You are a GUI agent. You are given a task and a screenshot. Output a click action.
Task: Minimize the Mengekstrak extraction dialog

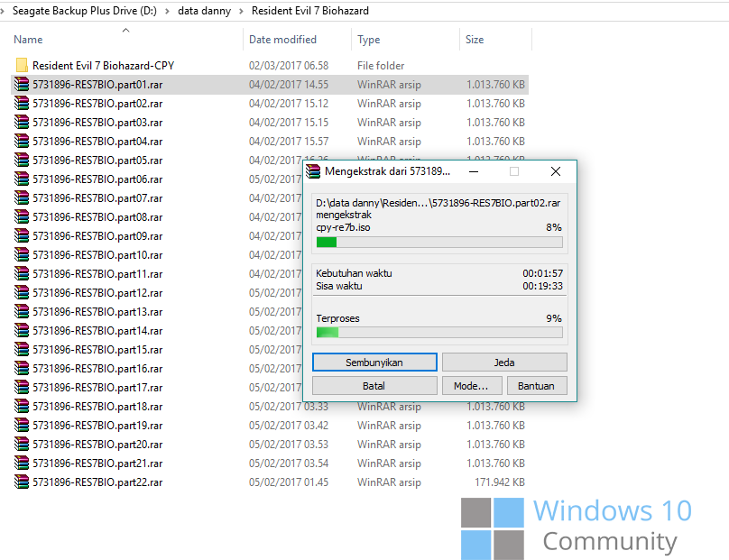click(474, 171)
